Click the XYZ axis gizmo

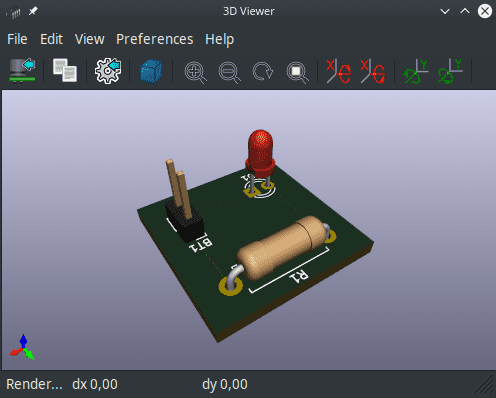22,347
